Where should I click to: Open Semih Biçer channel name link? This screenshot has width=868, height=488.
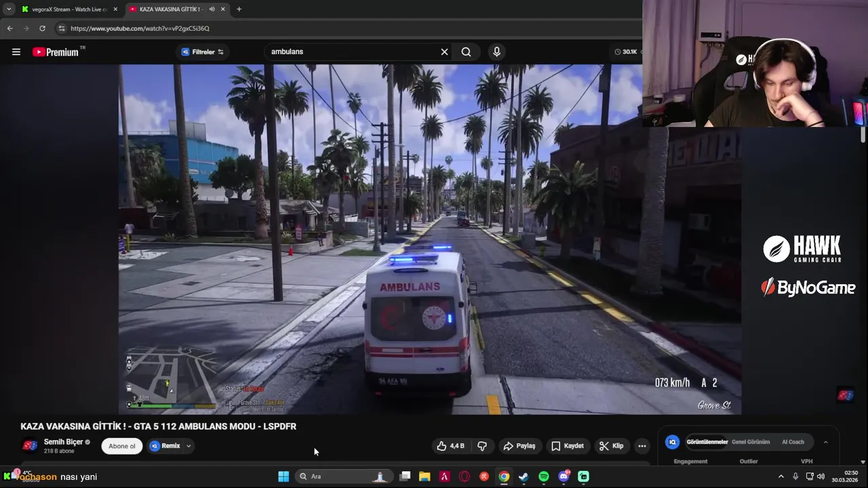coord(63,442)
